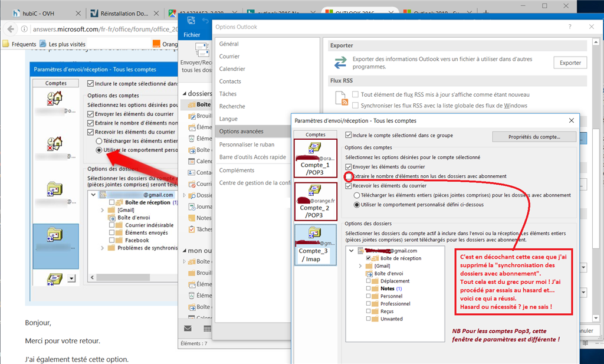This screenshot has width=604, height=364.
Task: Collapse the 'mon ou' group in the Outlook folder pane
Action: coord(184,251)
